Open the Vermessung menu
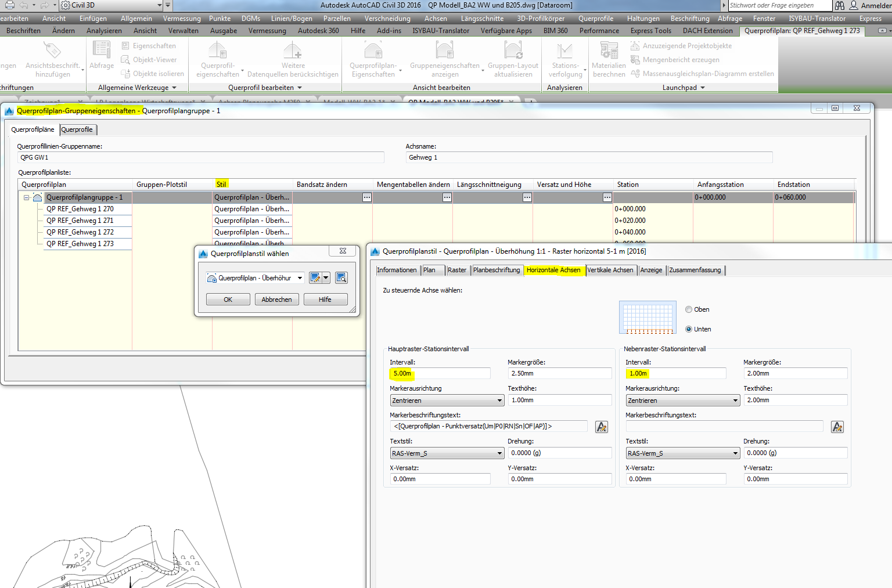Screen dimensions: 892x588 point(182,19)
